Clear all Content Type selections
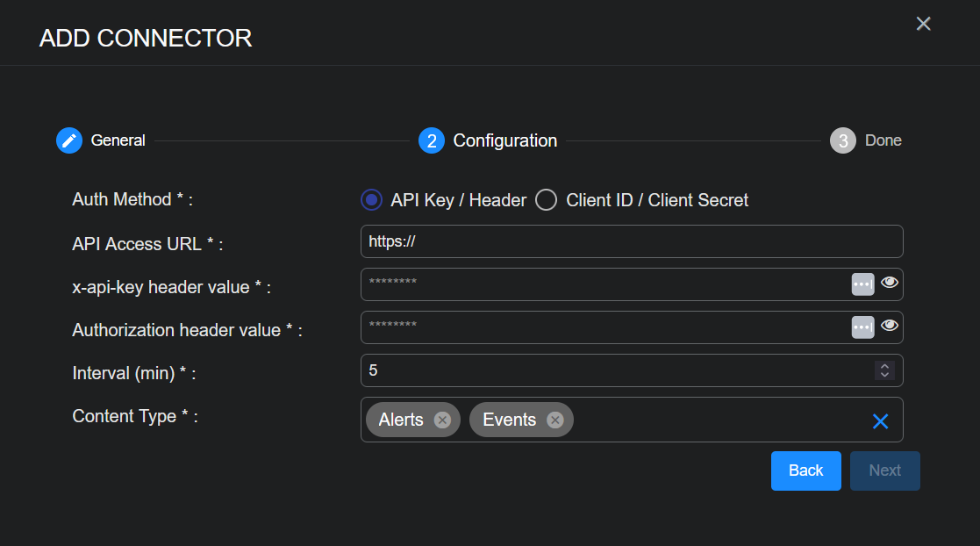The height and width of the screenshot is (546, 980). tap(881, 421)
